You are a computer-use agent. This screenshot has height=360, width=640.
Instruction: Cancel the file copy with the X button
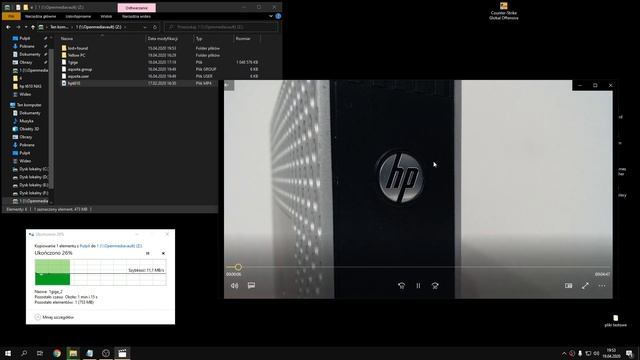[x=163, y=253]
